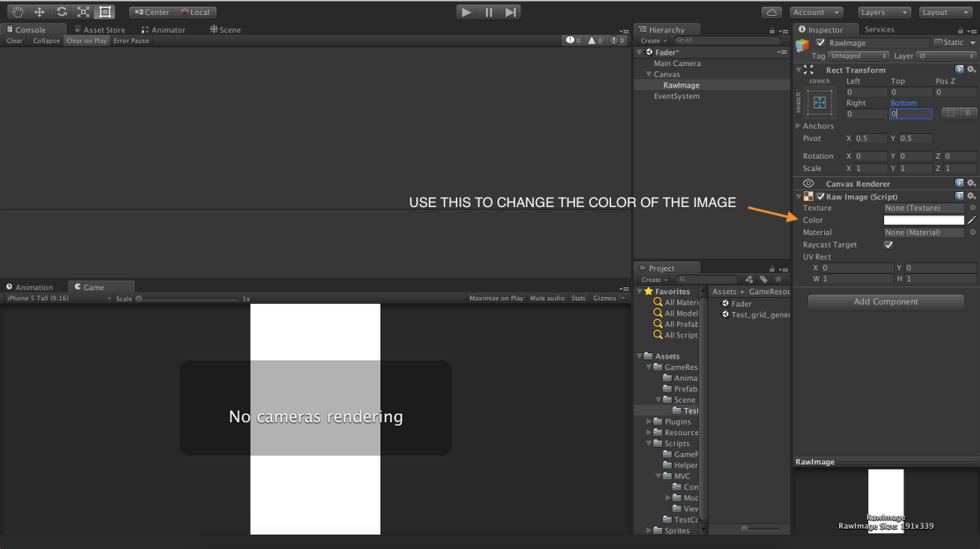Image resolution: width=980 pixels, height=549 pixels.
Task: Use the color eyedropper icon
Action: coord(971,220)
